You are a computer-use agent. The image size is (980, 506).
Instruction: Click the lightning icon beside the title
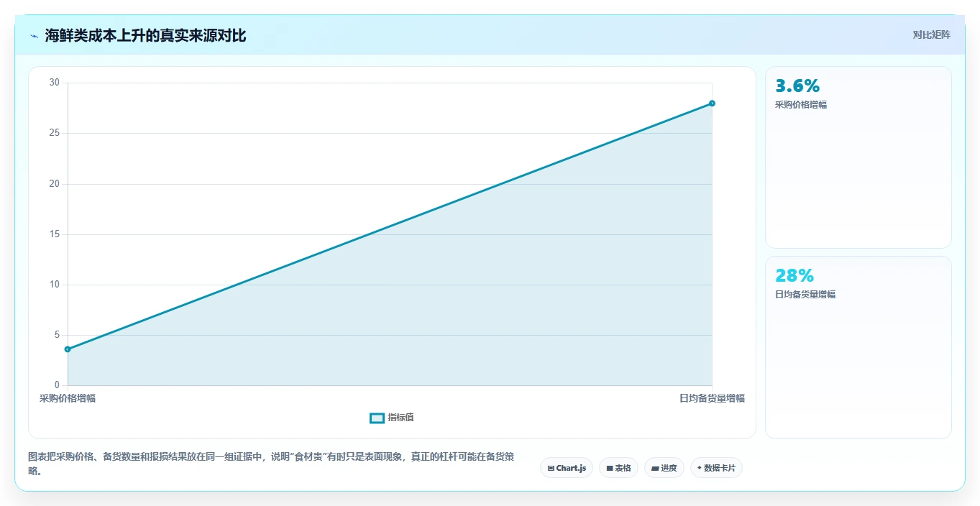34,36
